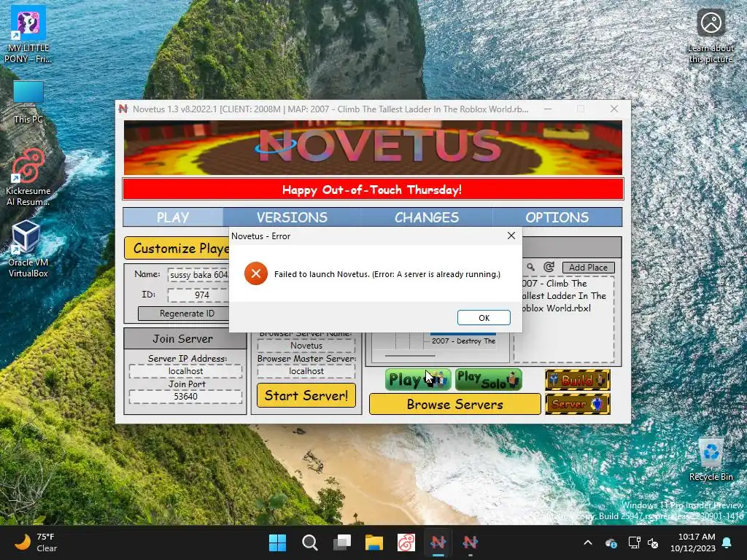Click the Browse Servers button
The image size is (747, 560).
[x=455, y=404]
